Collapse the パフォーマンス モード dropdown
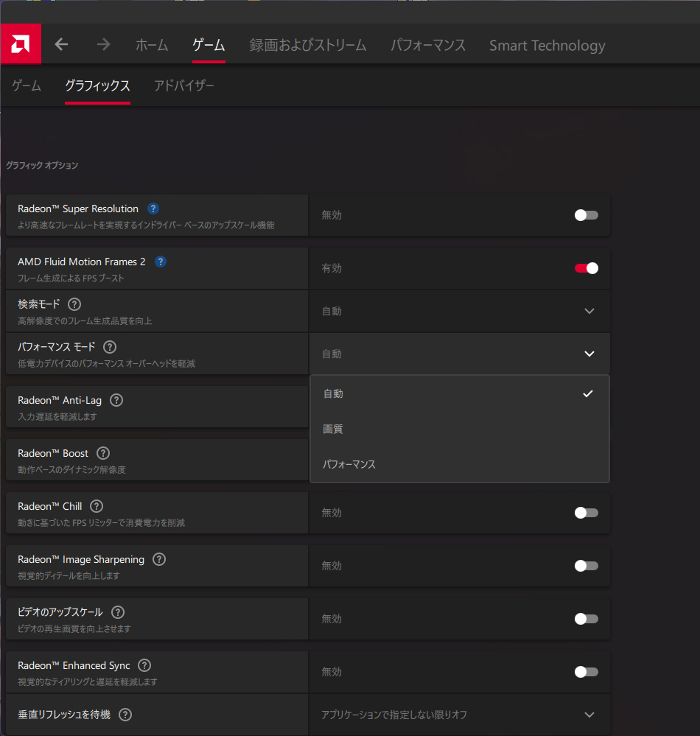Viewport: 700px width, 736px height. [x=459, y=354]
